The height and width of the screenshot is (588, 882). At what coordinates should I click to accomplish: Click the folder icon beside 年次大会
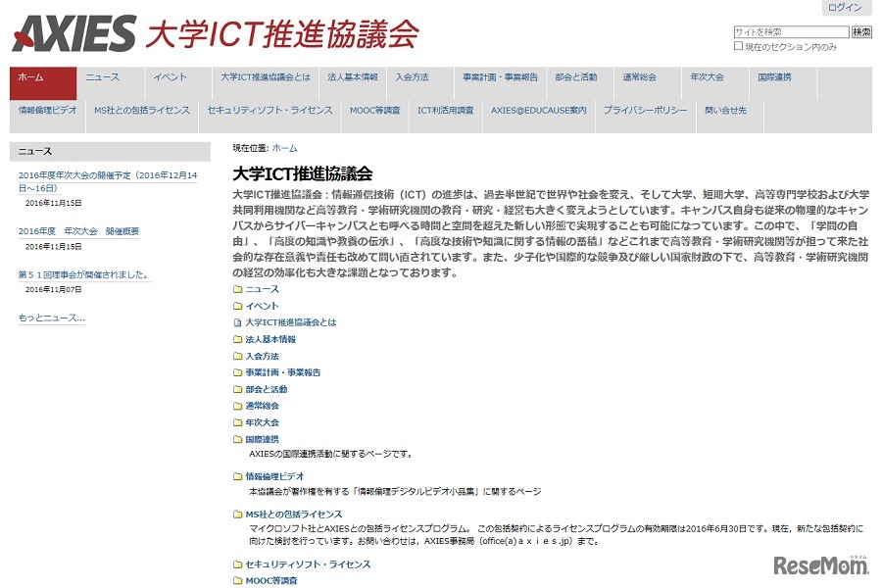(x=238, y=422)
